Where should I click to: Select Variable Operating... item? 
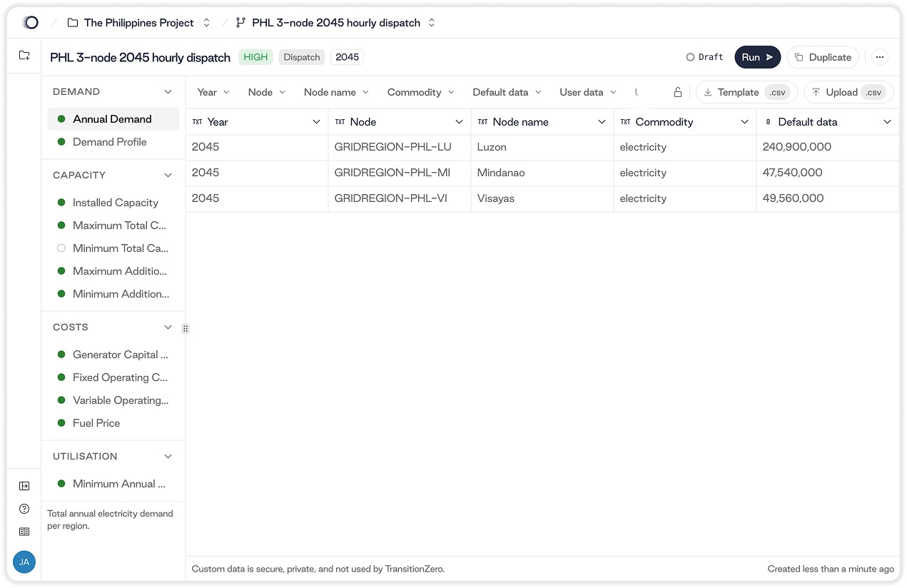[x=113, y=400]
